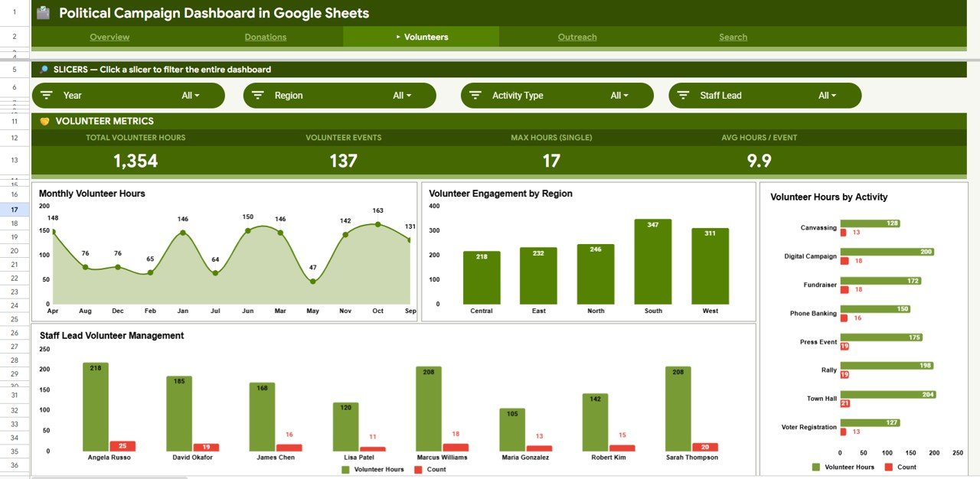Image resolution: width=980 pixels, height=479 pixels.
Task: Click the Digital Campaign hours bar 200
Action: click(887, 252)
